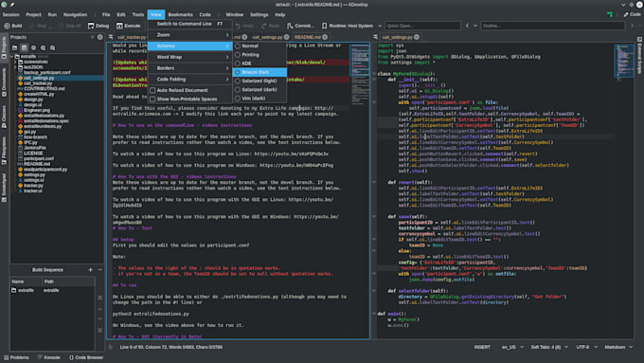
Task: Enable the Show Non-Printable Spaces checkbox
Action: (x=152, y=100)
